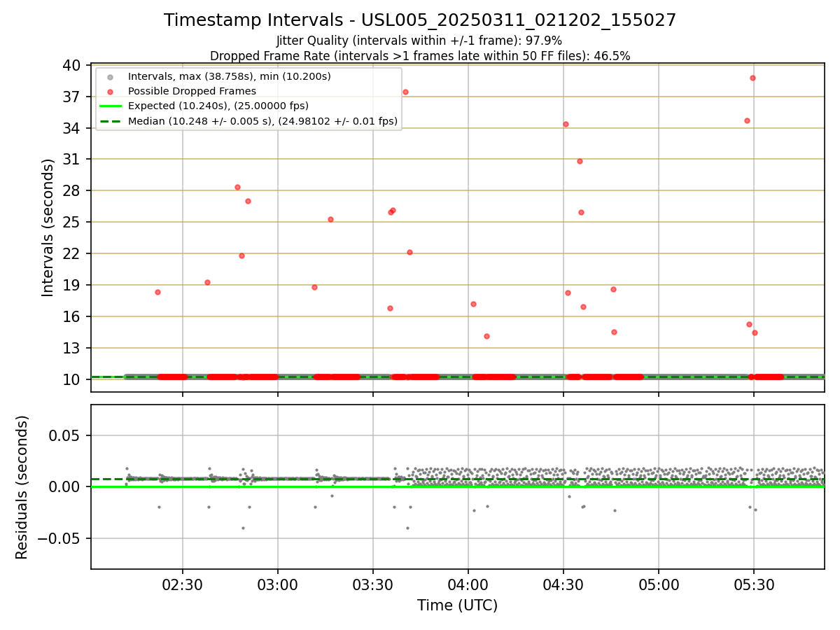Click the red point near 28.3s before 03:00
The image size is (840, 630).
coord(237,187)
